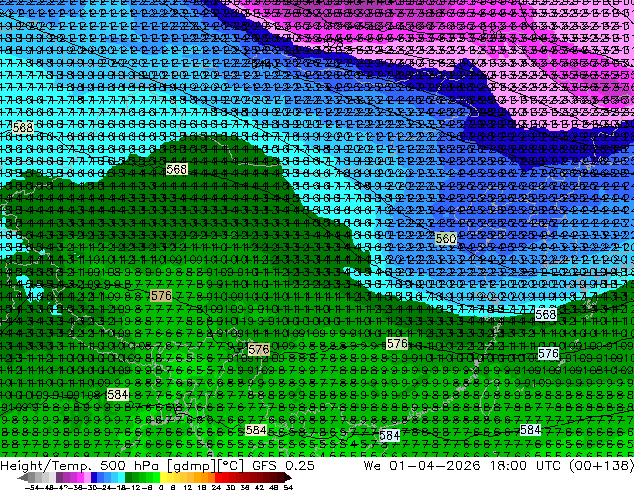Click the '54' legend value at right end

click(287, 487)
